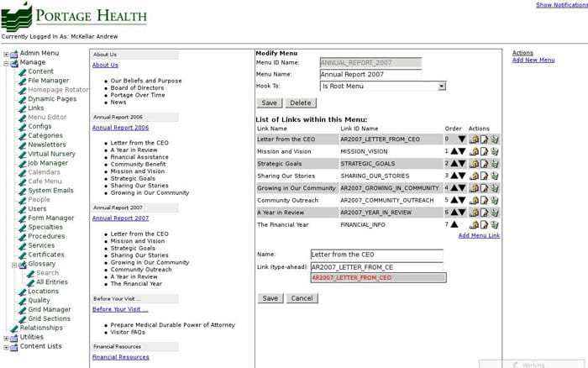Image resolution: width=588 pixels, height=368 pixels.
Task: Open Form Manager in the sidebar
Action: (51, 218)
